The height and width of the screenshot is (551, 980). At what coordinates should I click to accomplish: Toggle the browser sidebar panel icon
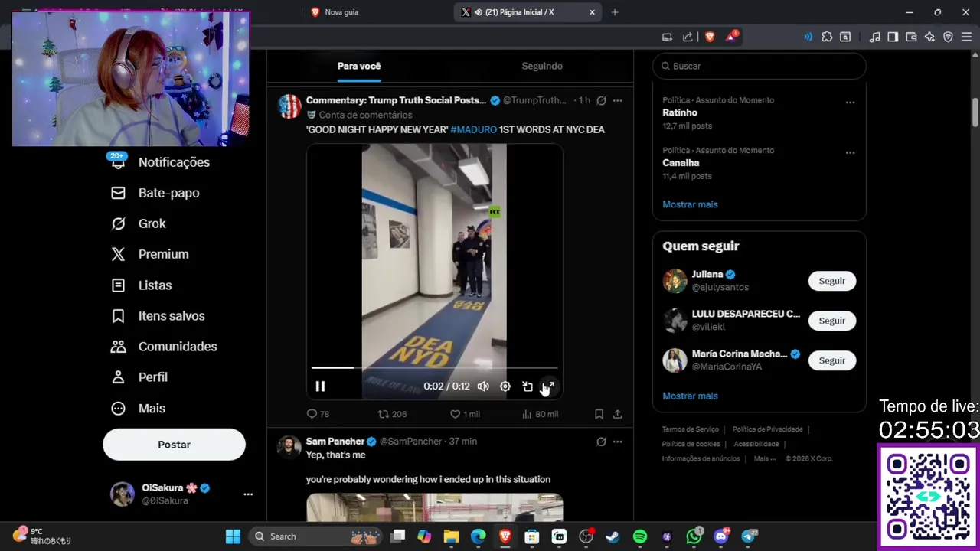893,37
